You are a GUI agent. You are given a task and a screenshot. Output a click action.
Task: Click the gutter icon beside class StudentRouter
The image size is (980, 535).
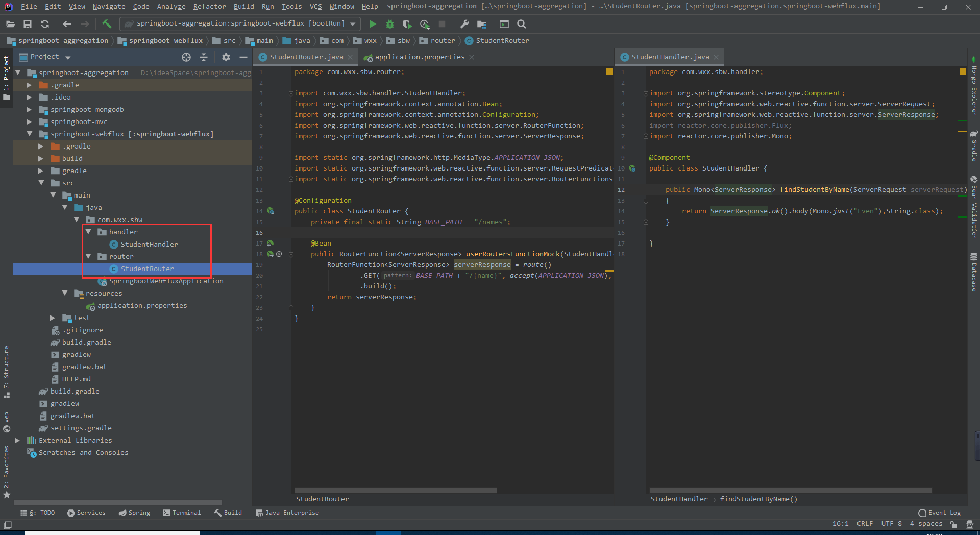(x=271, y=211)
